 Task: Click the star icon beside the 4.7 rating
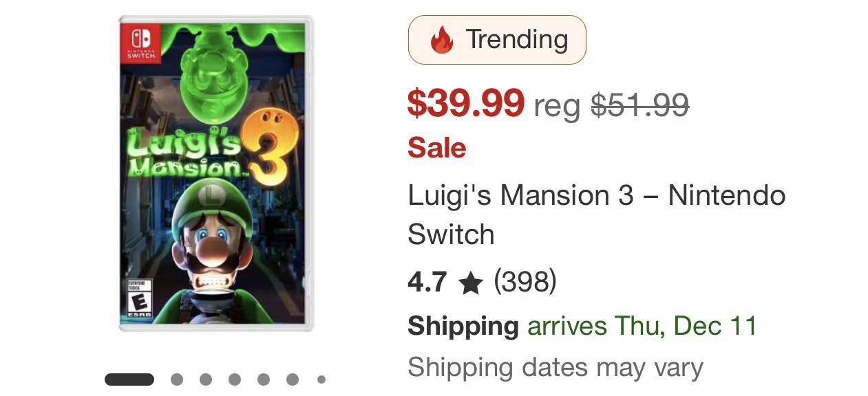pyautogui.click(x=471, y=283)
